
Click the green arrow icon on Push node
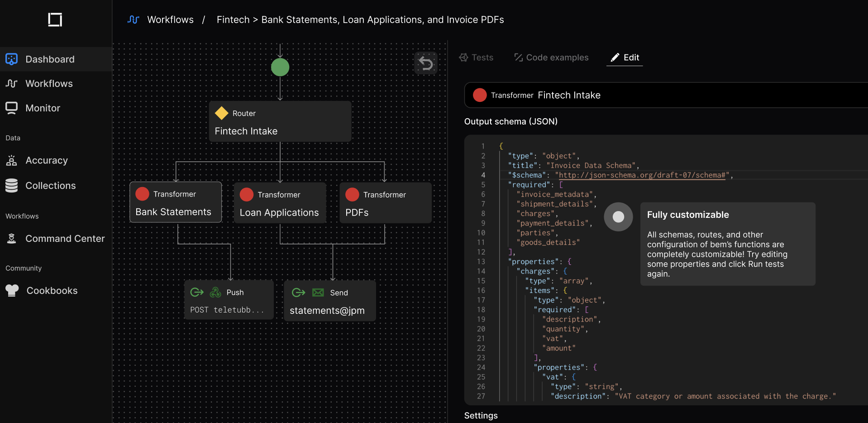pos(197,292)
